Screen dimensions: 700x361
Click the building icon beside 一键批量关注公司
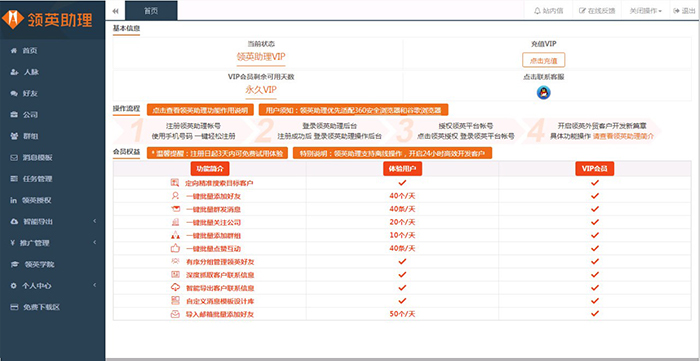175,222
